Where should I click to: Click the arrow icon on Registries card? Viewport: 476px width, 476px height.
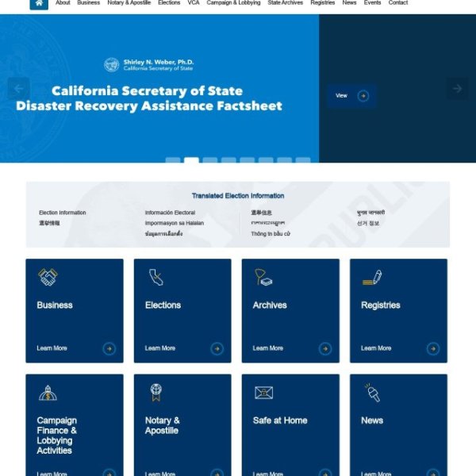433,349
